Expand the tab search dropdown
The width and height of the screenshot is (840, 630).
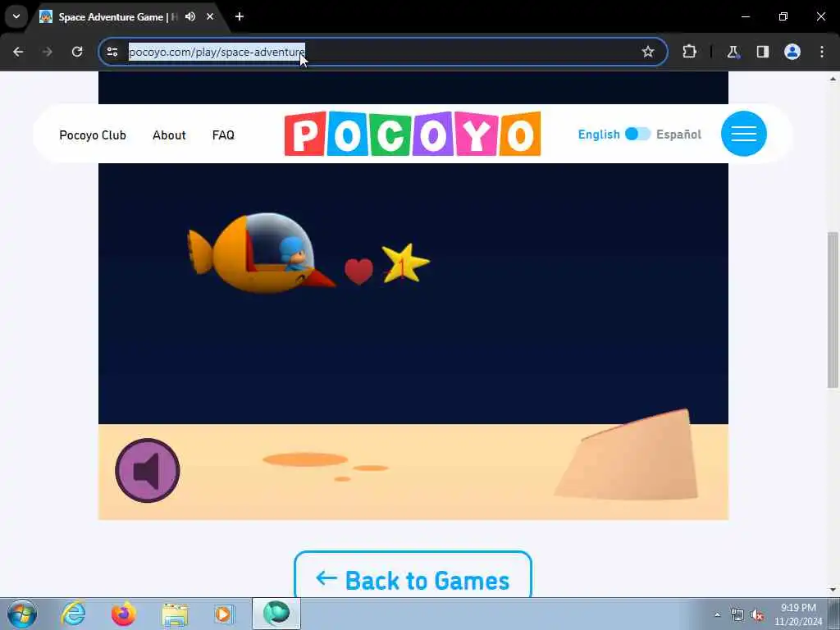coord(16,16)
